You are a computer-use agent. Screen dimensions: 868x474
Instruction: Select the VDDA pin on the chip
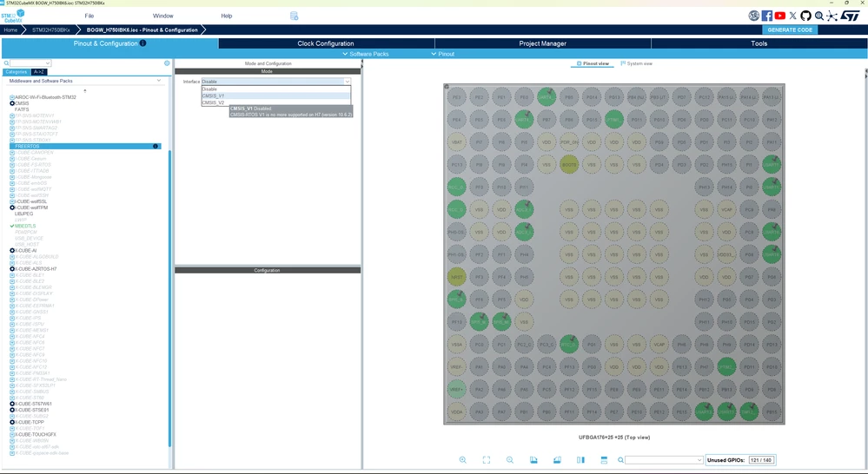[456, 411]
